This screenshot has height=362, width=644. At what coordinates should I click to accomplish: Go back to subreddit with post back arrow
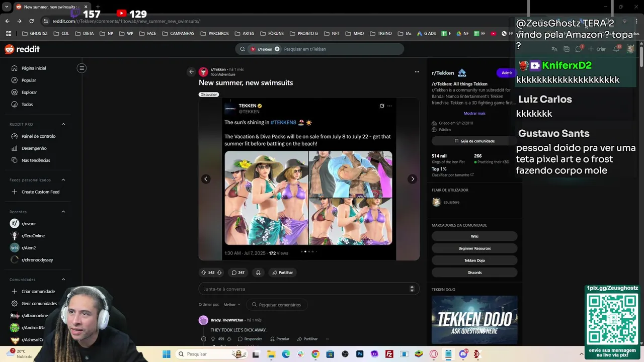click(191, 72)
